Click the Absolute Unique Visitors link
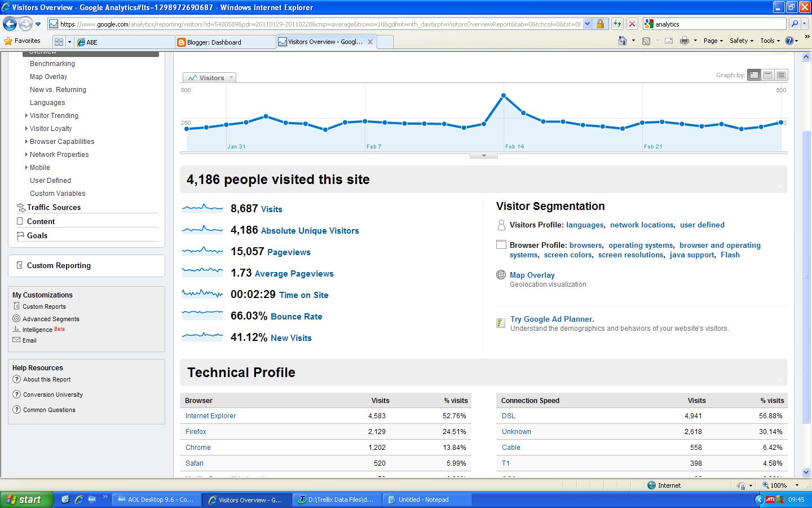812x508 pixels. [x=310, y=231]
